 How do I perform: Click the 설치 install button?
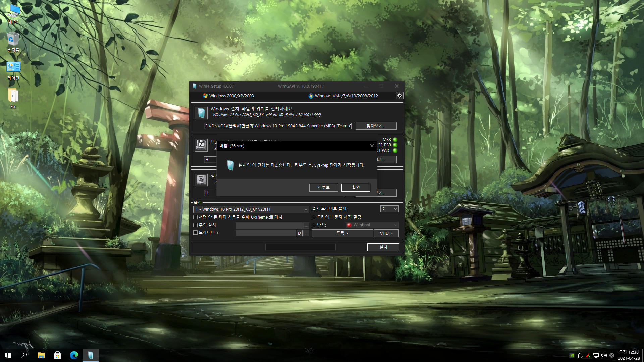point(383,247)
